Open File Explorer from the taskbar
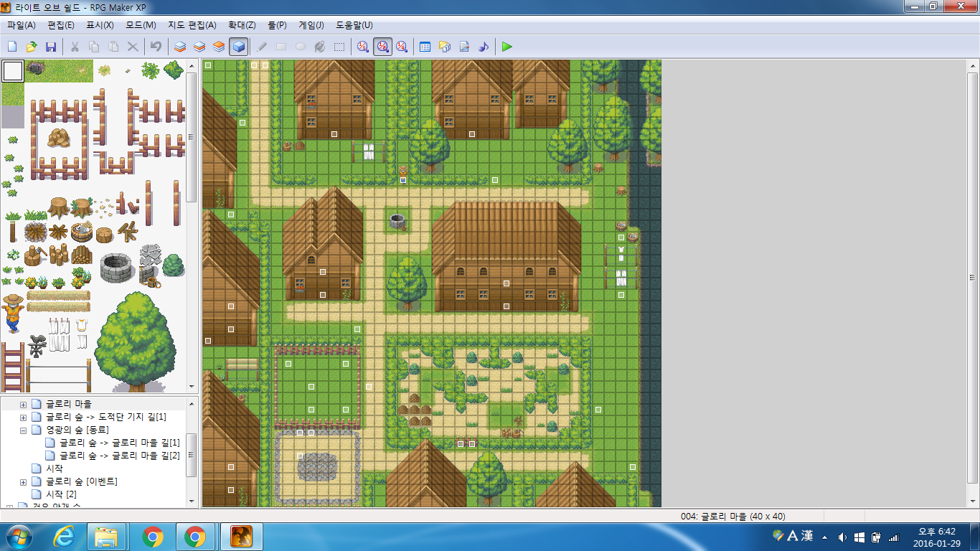Viewport: 980px width, 551px height. pos(106,537)
